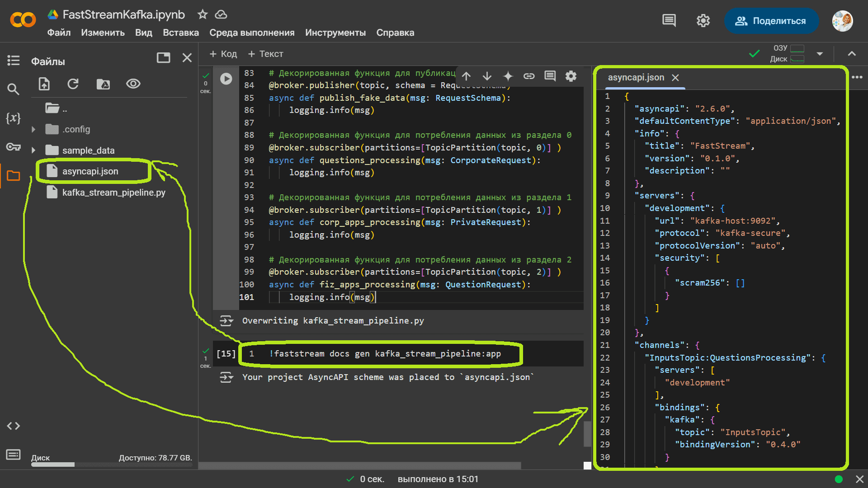Click the notebook horizontal scrollbar
Screen dimensions: 868x488
360,465
